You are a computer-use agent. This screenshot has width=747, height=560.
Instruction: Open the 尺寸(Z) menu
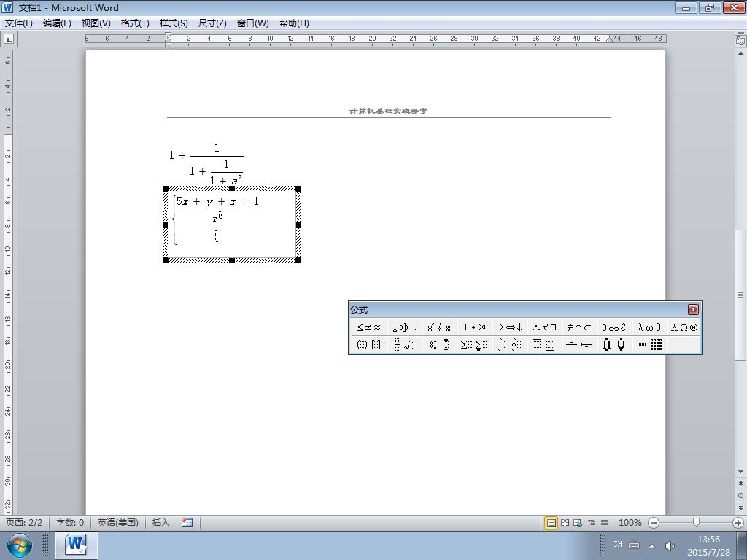click(x=212, y=23)
